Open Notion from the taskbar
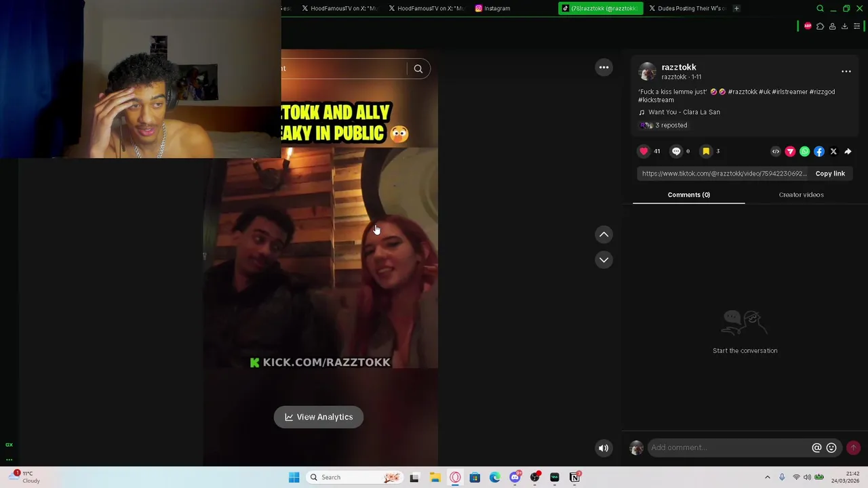 click(x=575, y=477)
